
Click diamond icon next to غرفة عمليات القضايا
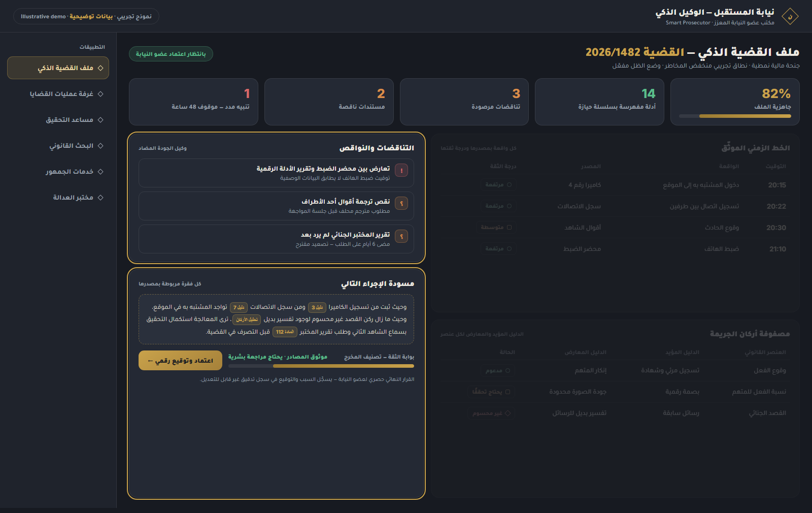[x=100, y=94]
